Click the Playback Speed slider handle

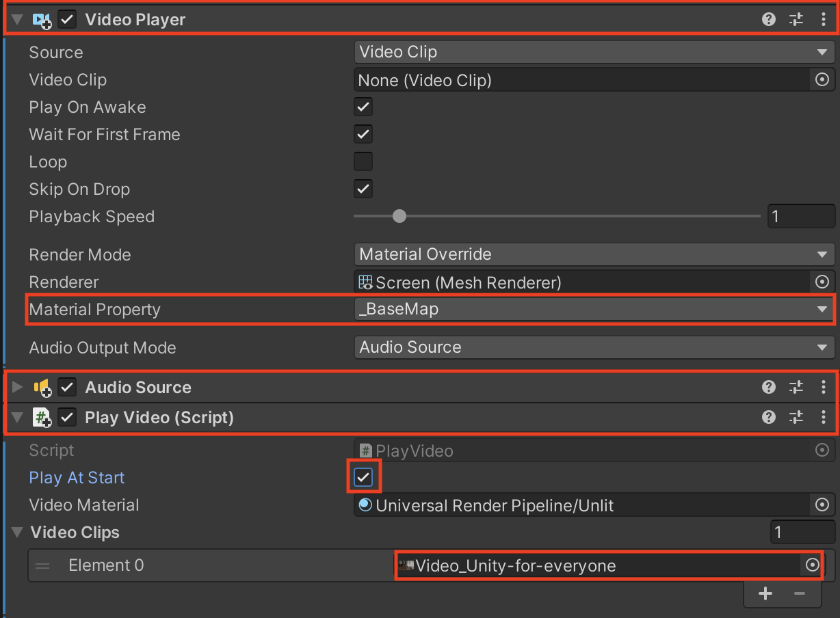pyautogui.click(x=399, y=217)
